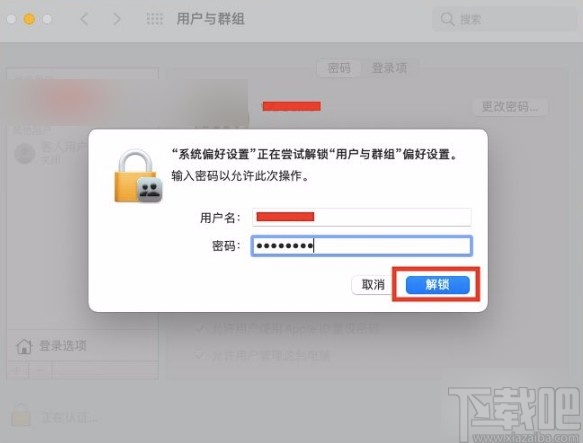Toggle Apple ID password reset checkbox
Screen dimensions: 583x443
200,328
